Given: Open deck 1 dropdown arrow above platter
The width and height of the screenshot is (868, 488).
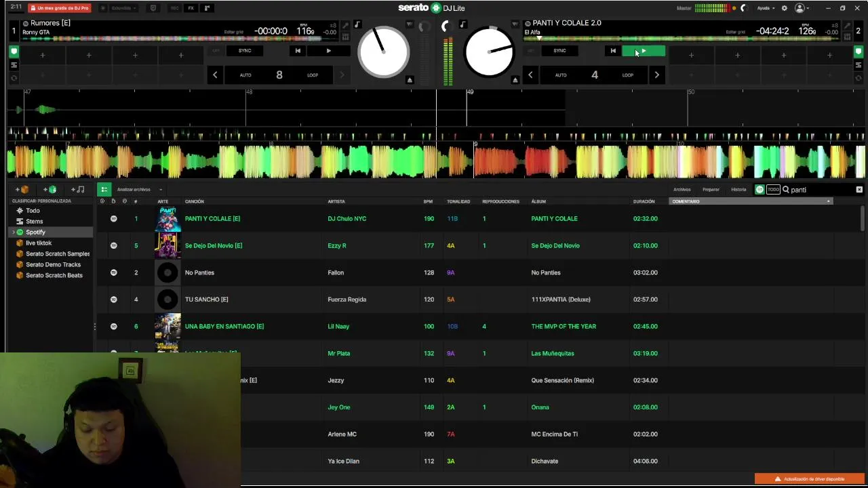Looking at the screenshot, I should [x=410, y=24].
